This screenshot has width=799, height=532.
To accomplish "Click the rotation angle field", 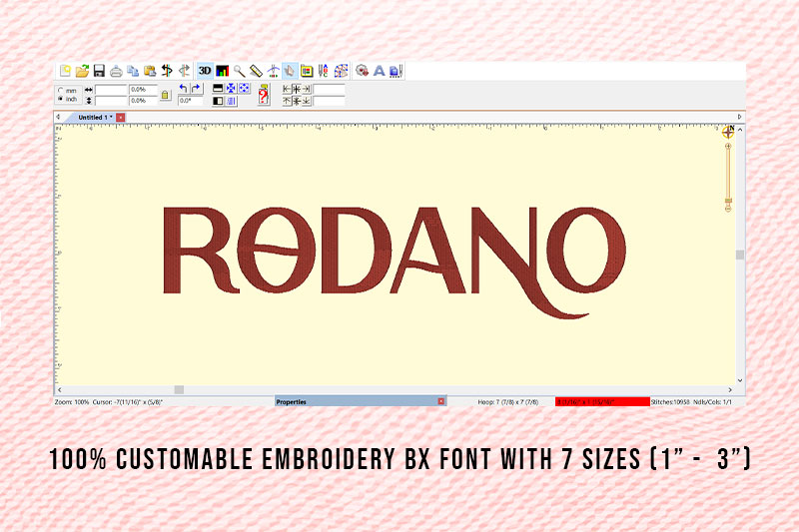I will (x=190, y=101).
